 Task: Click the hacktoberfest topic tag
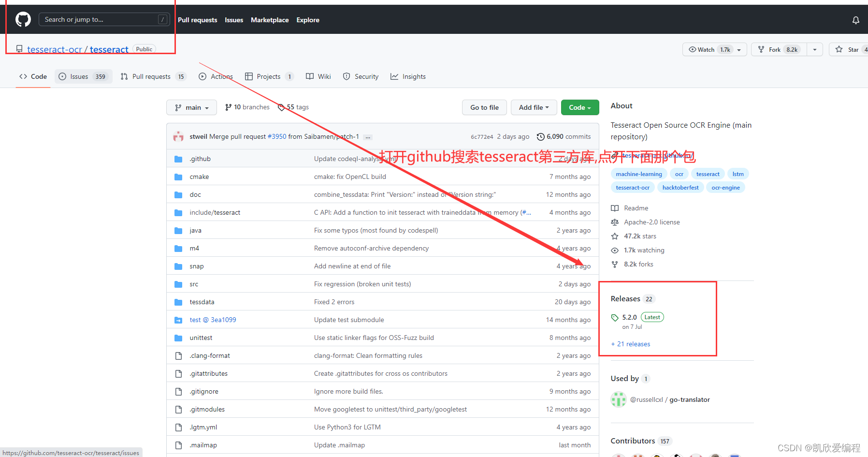pos(680,188)
